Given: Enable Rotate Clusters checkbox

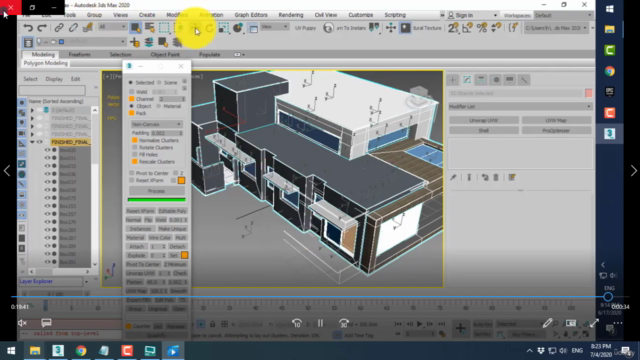Looking at the screenshot, I should pyautogui.click(x=135, y=147).
